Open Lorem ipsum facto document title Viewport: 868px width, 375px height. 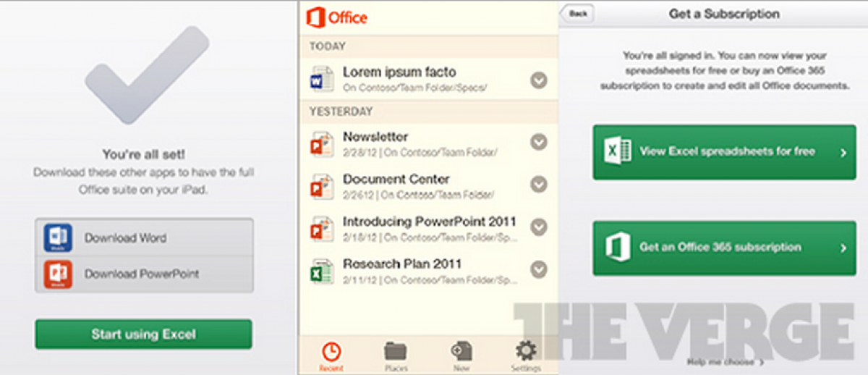point(399,72)
